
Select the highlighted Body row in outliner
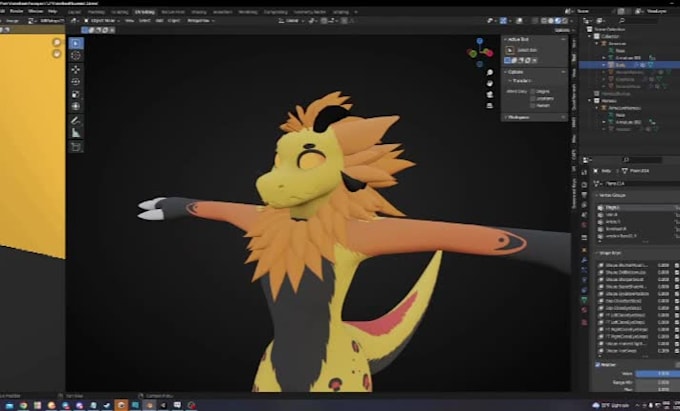point(629,65)
